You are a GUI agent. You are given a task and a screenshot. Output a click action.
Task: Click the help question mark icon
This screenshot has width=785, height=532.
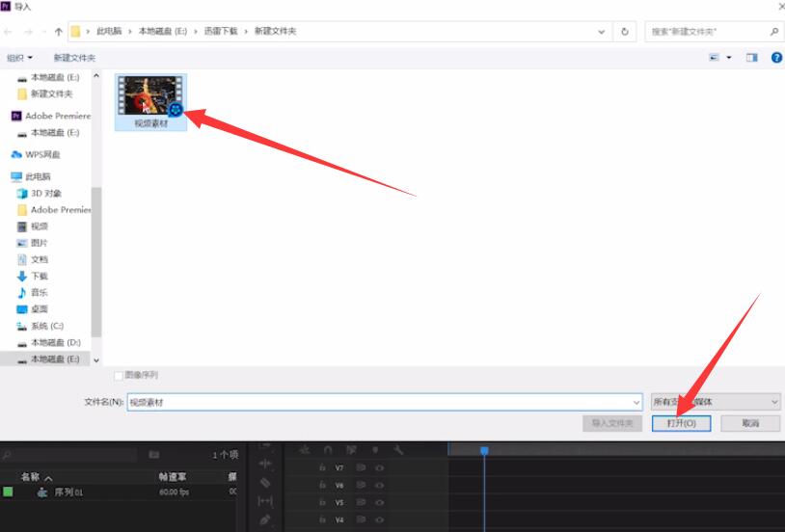776,58
